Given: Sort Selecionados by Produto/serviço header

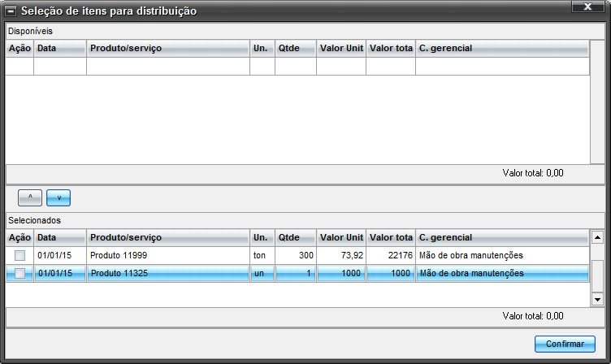Looking at the screenshot, I should pos(168,237).
